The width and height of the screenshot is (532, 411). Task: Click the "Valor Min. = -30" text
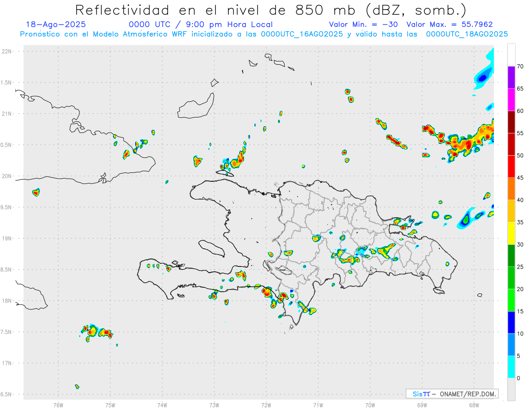pos(364,24)
